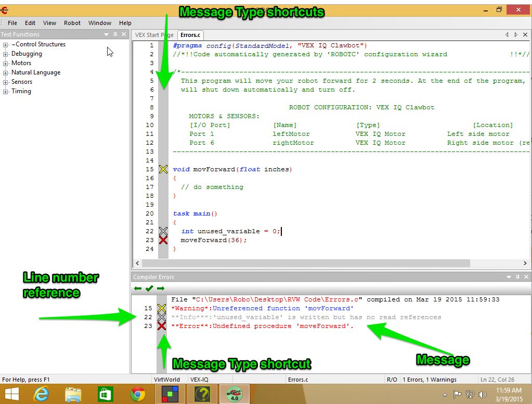Click the Warning message for Unreferenced function 'movForward'

262,308
